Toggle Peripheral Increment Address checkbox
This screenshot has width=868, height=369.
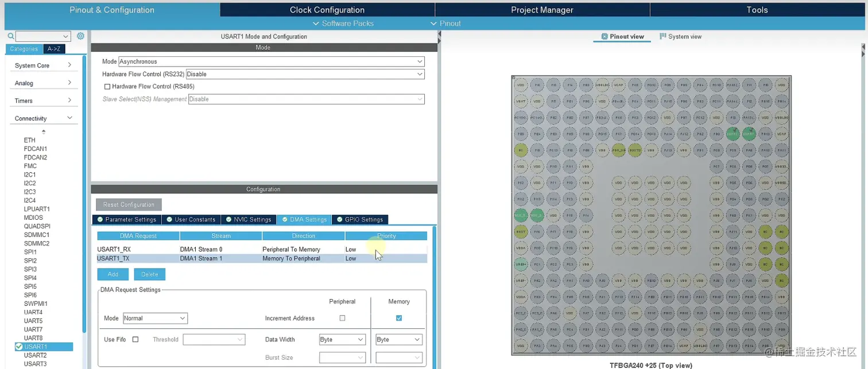(x=342, y=318)
